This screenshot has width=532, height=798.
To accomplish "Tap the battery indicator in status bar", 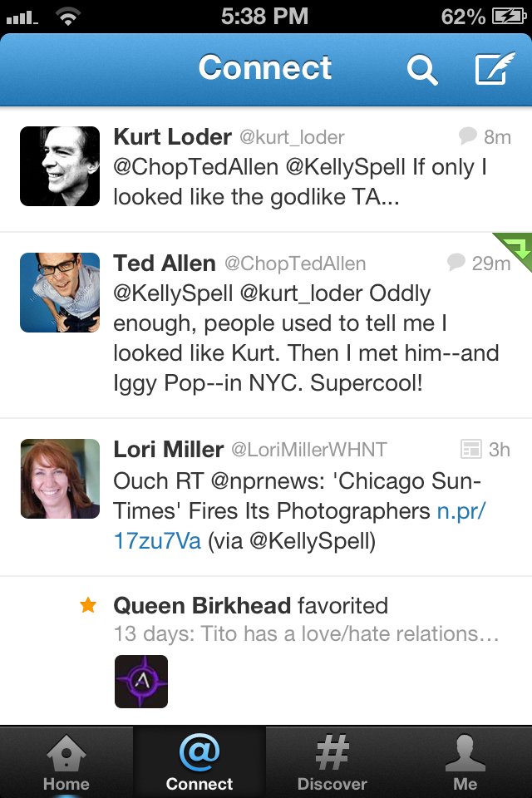I will pos(509,16).
